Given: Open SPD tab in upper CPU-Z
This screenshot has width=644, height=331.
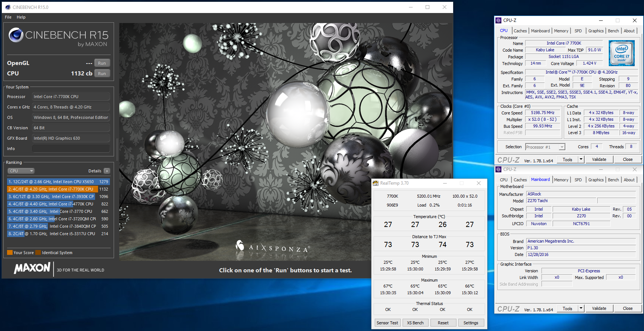Looking at the screenshot, I should coord(578,31).
